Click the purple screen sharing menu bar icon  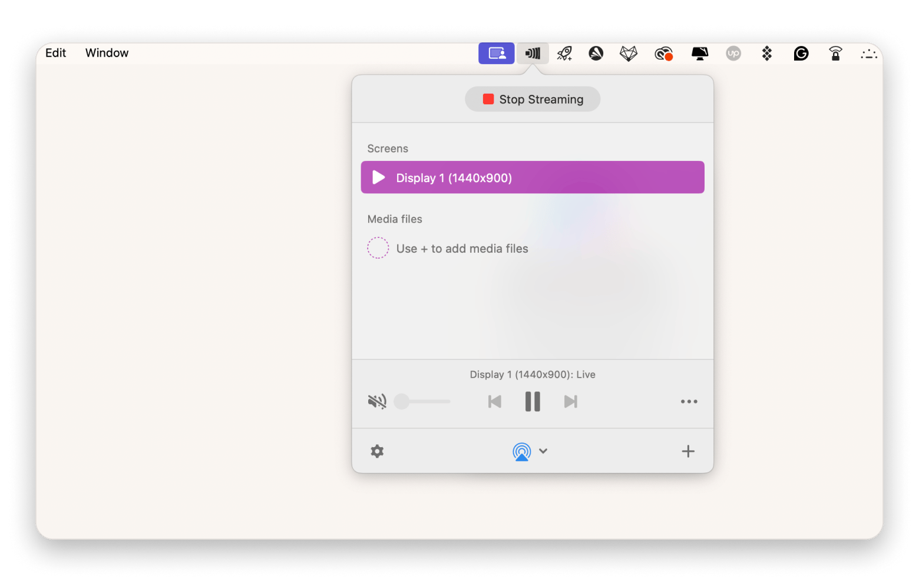pos(496,54)
